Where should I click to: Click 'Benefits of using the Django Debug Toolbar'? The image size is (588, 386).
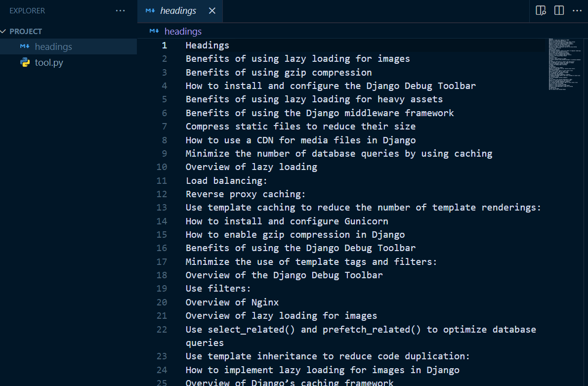coord(300,248)
